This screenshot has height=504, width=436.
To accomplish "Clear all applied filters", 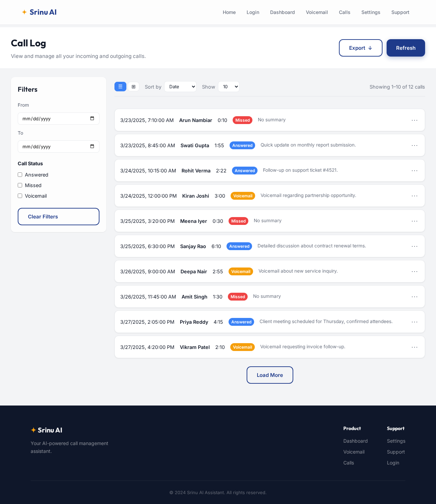I will [x=59, y=217].
